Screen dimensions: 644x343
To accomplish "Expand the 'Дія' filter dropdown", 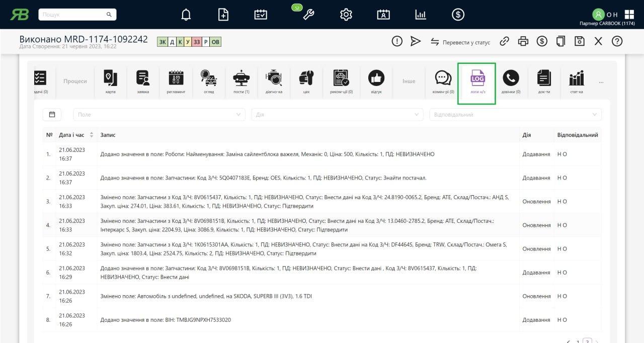I will click(x=337, y=115).
